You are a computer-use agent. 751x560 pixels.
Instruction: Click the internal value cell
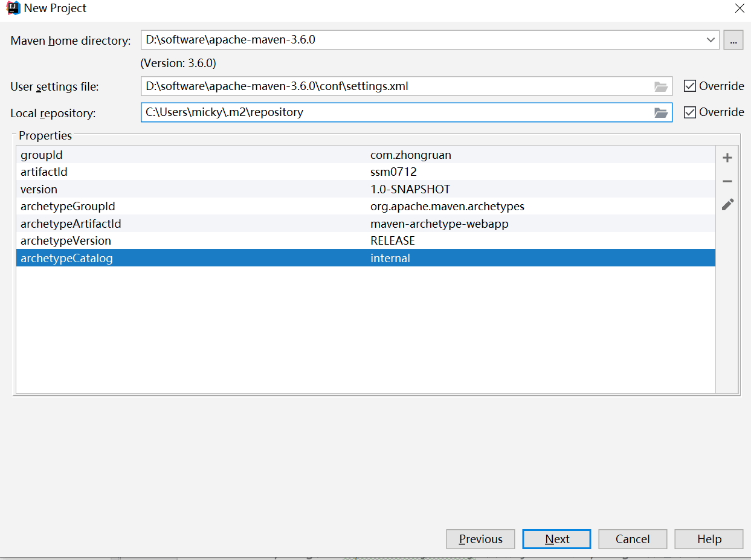[390, 258]
